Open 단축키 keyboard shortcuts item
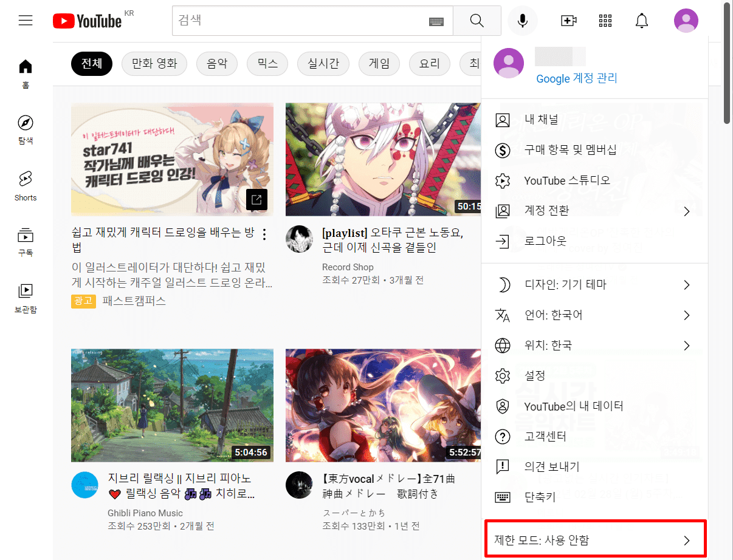Image resolution: width=733 pixels, height=560 pixels. 594,497
